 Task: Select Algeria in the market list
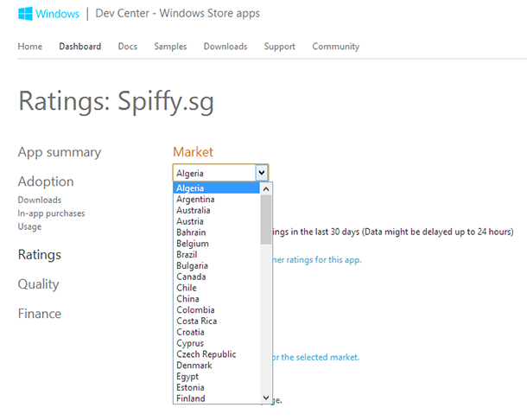(x=217, y=188)
